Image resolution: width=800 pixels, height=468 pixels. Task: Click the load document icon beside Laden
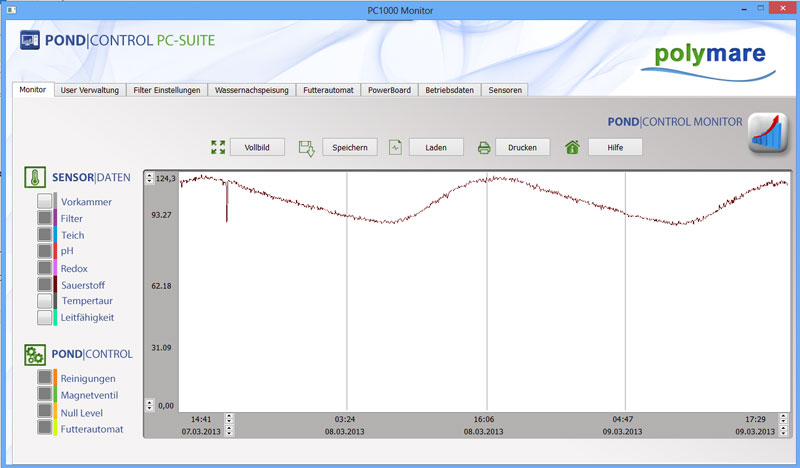[x=395, y=148]
